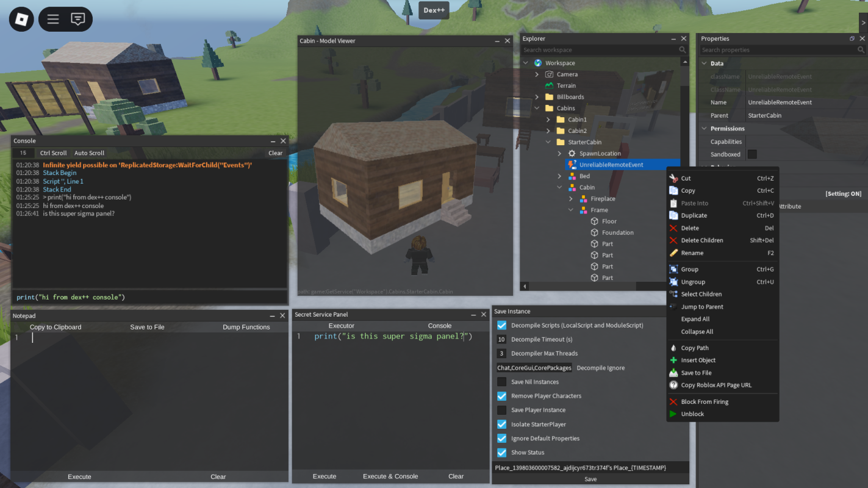
Task: Click the UnreliableRemoteEvent lightning icon
Action: (572, 165)
